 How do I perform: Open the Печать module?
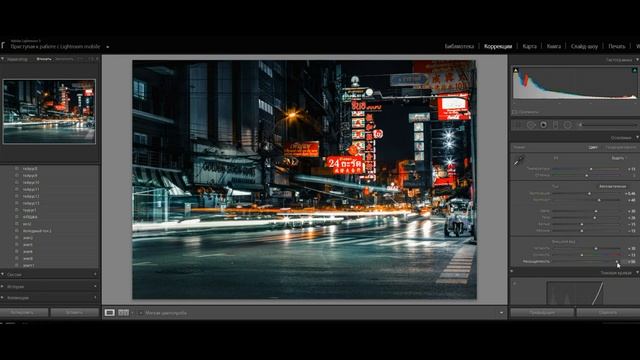(616, 46)
